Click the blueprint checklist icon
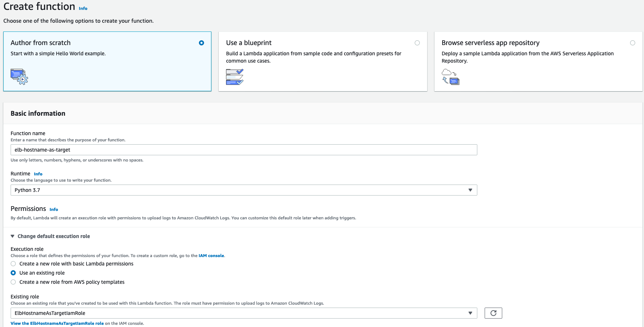This screenshot has height=327, width=644. pyautogui.click(x=234, y=77)
